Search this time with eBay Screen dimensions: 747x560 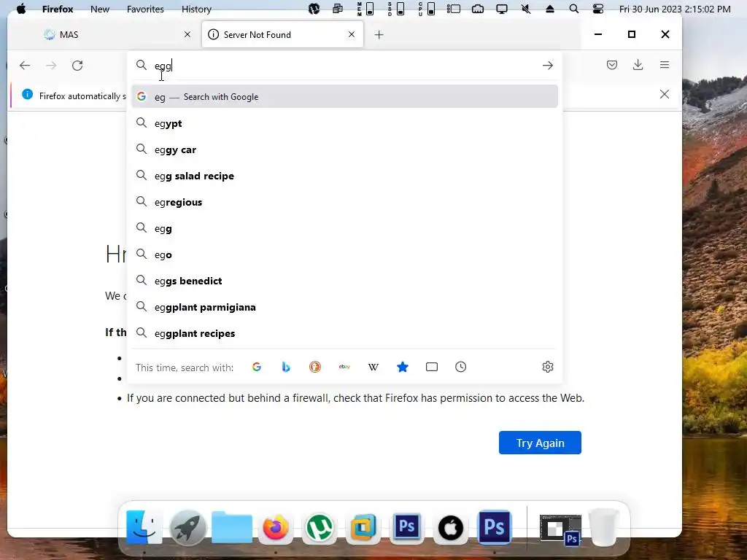coord(344,367)
